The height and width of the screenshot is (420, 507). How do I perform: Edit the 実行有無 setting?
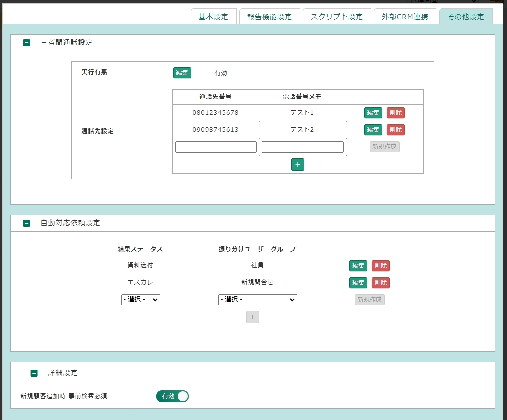coord(182,73)
